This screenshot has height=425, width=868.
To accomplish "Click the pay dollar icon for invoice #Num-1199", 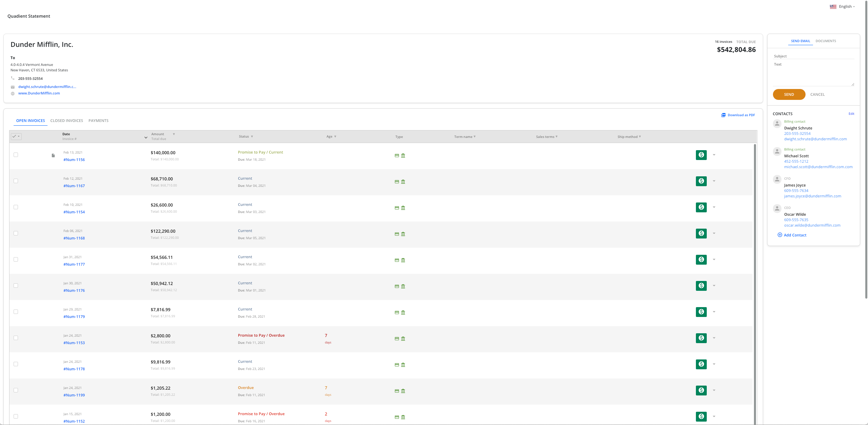I will [x=701, y=390].
